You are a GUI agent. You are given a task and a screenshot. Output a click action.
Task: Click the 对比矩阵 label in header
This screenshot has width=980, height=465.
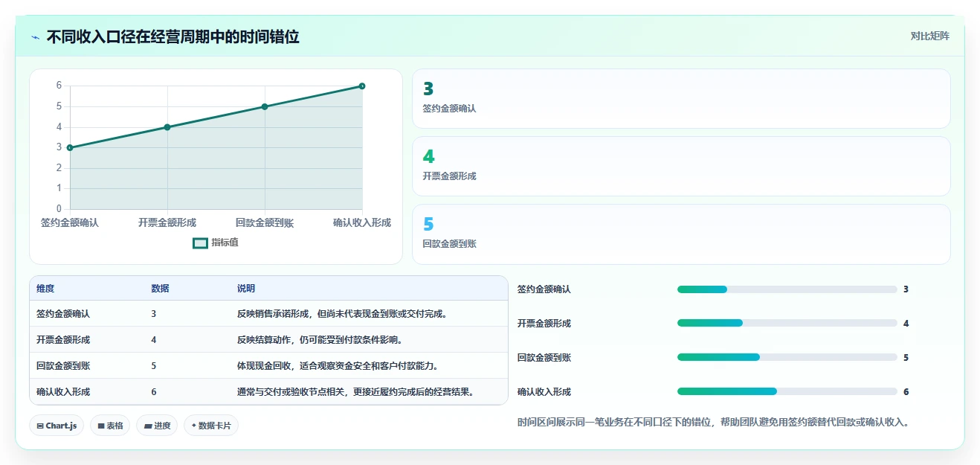929,36
